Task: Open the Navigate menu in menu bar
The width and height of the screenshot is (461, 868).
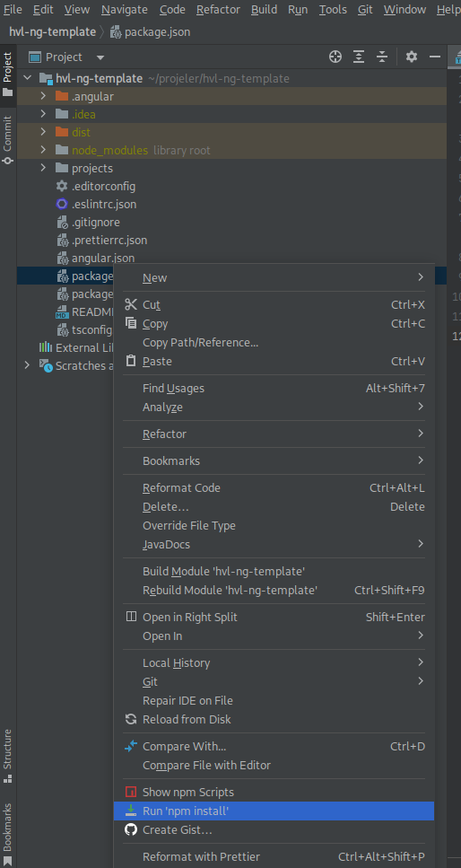Action: click(125, 9)
